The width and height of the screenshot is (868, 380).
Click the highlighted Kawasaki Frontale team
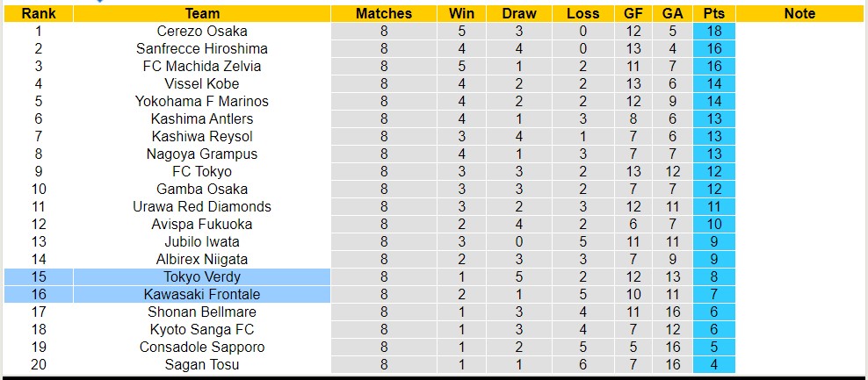coord(202,294)
